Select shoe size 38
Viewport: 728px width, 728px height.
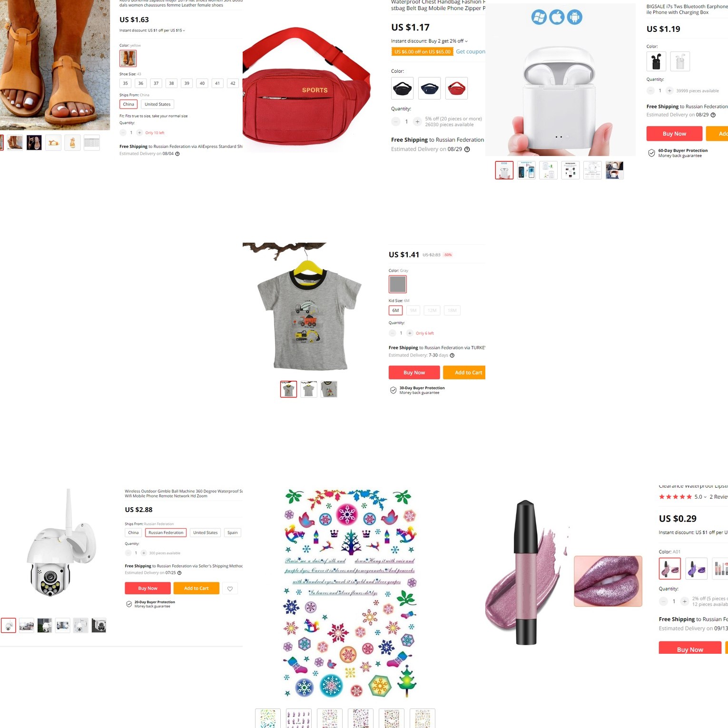171,83
